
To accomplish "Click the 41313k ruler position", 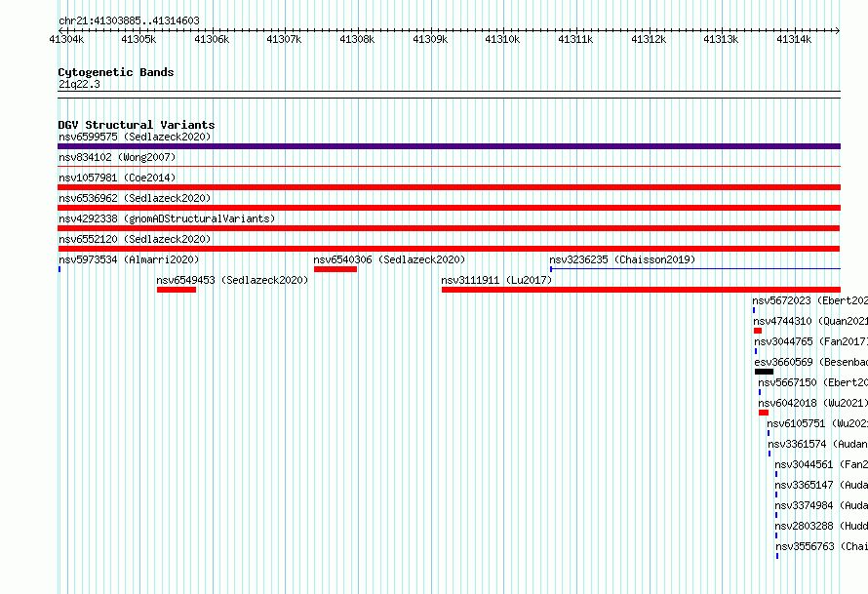I will pos(721,39).
